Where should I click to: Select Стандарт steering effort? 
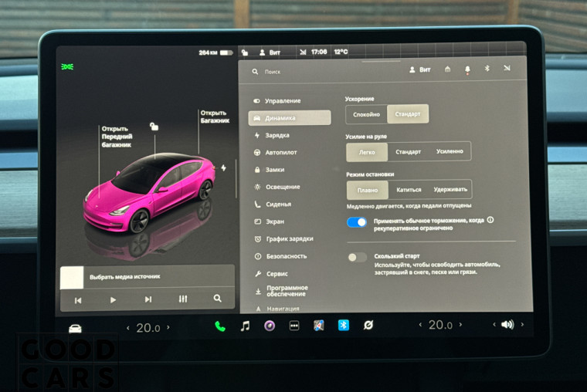[408, 152]
